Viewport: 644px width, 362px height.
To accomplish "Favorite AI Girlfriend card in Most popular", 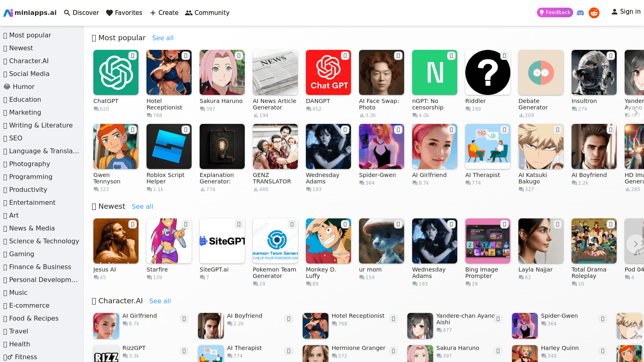I will [451, 130].
